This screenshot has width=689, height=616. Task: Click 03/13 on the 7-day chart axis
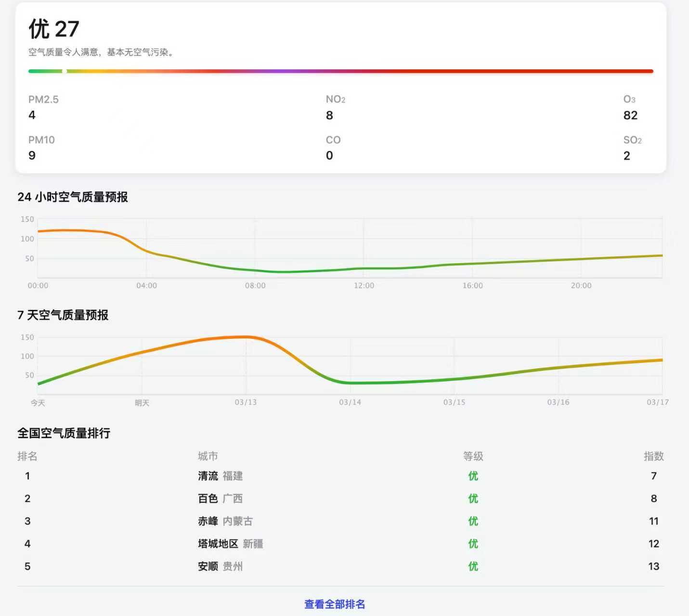click(x=246, y=402)
